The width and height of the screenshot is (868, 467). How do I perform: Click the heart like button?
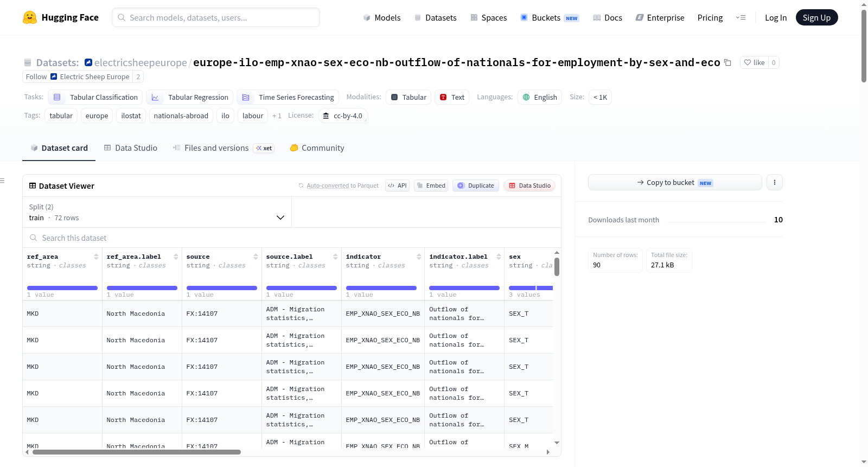[754, 62]
